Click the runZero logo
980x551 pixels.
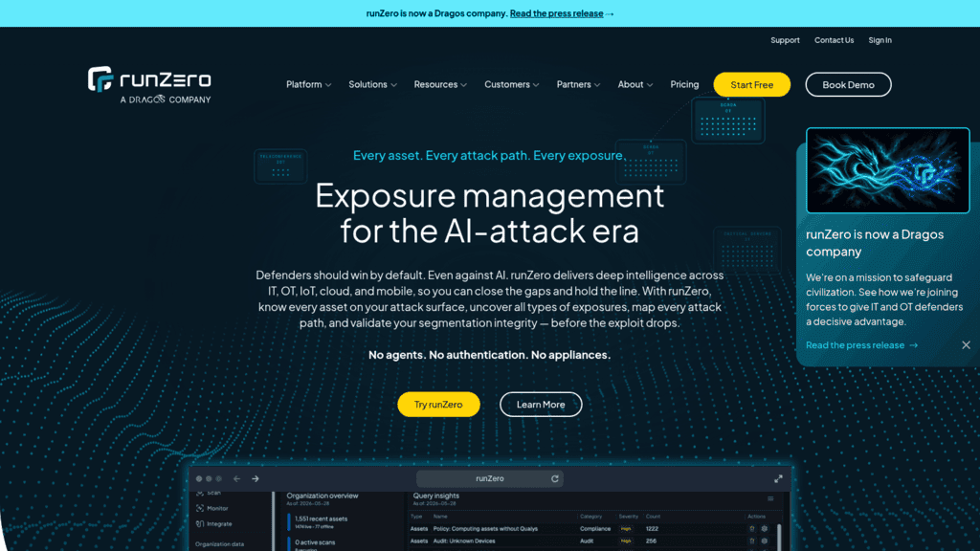tap(149, 85)
